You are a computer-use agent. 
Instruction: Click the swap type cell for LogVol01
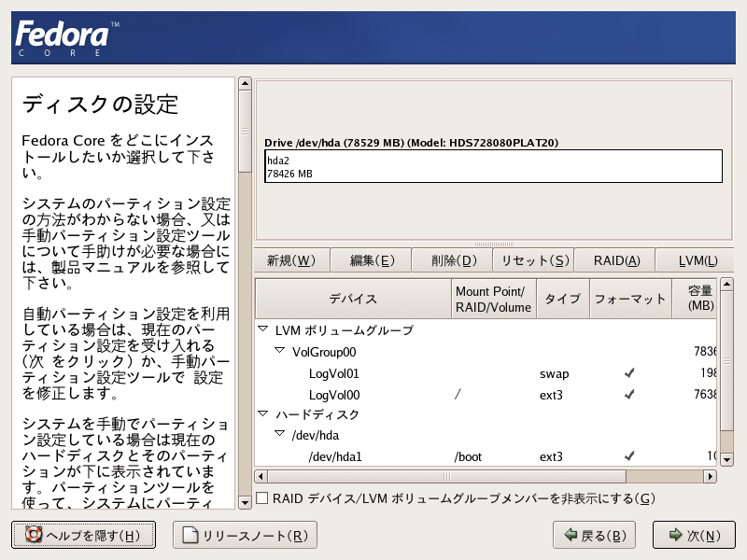554,374
